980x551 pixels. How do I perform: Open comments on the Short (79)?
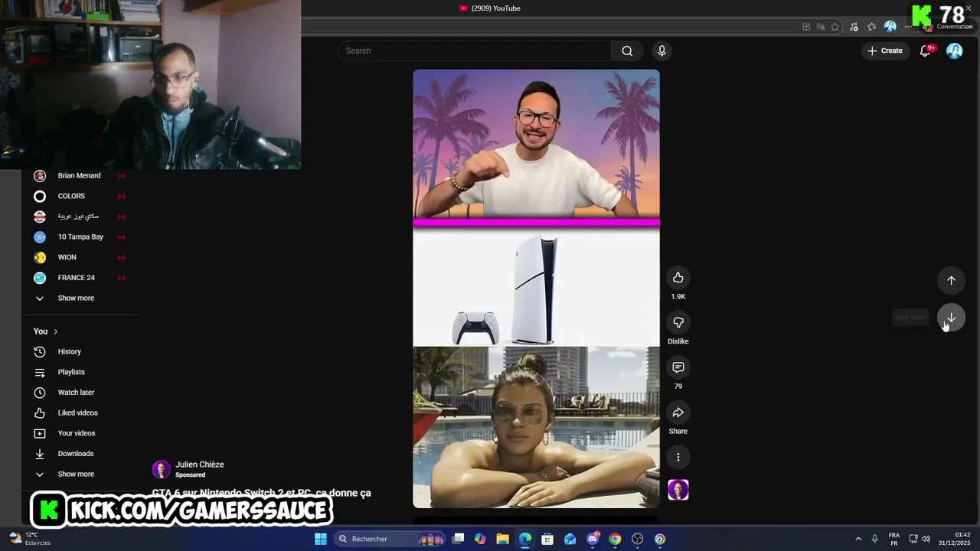pyautogui.click(x=678, y=367)
